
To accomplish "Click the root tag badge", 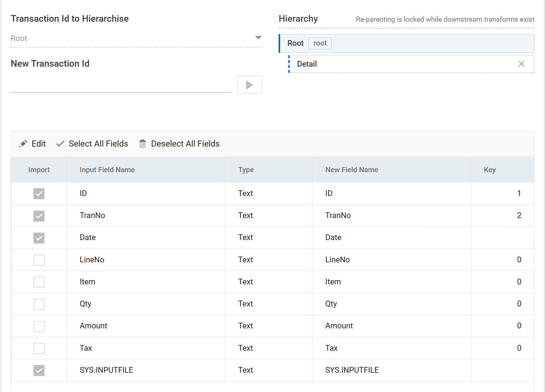I will (320, 43).
